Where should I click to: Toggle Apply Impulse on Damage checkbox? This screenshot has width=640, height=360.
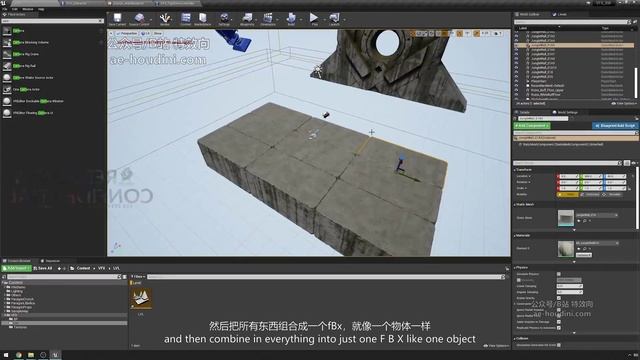pos(559,322)
